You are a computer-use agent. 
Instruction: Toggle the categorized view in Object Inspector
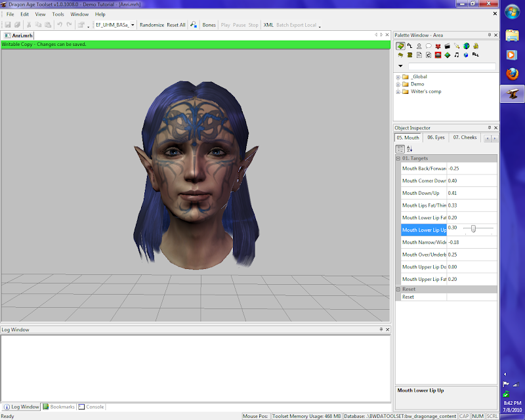coord(400,150)
